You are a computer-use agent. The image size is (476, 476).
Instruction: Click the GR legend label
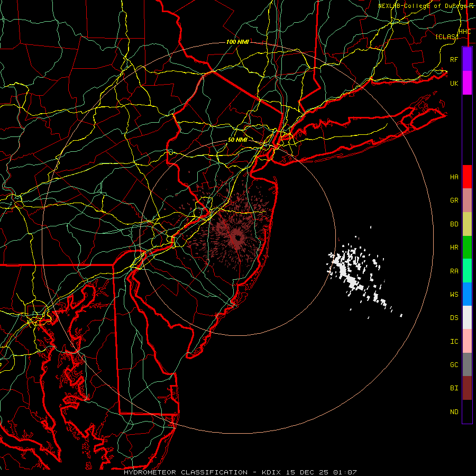point(454,200)
